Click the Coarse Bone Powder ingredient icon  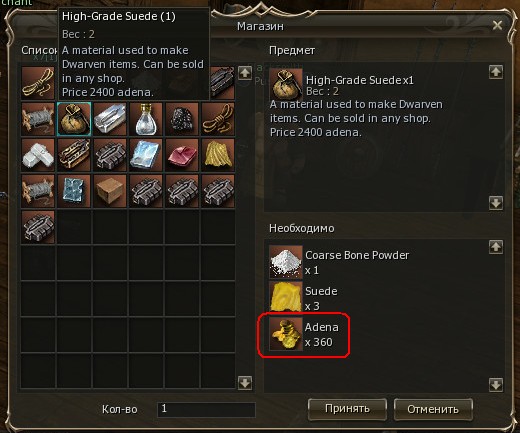point(286,262)
